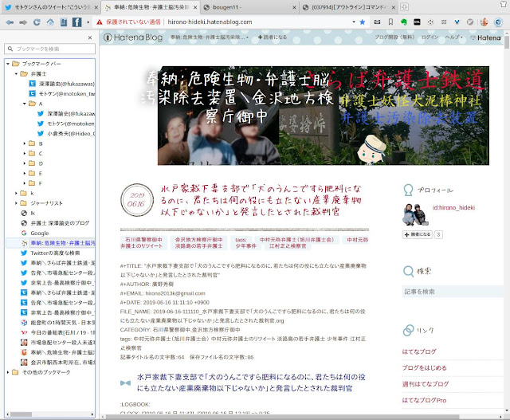Viewport: 510px width, 420px height.
Task: Close the bougen11 tab
Action: coord(294,7)
